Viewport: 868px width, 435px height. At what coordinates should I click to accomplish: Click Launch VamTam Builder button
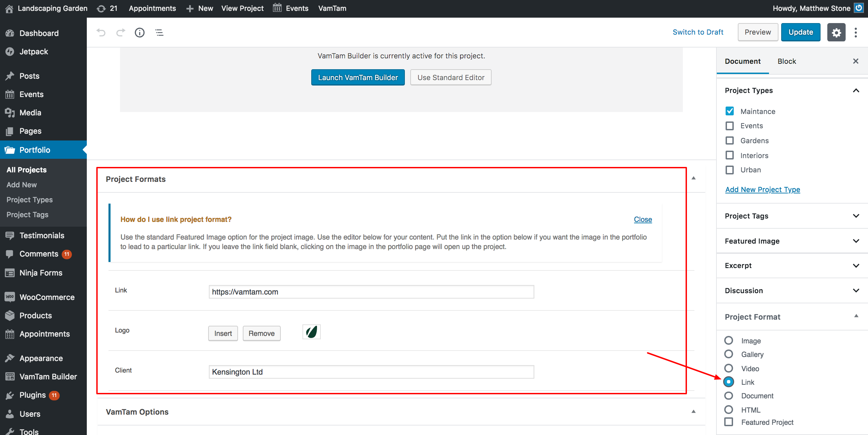pos(358,77)
